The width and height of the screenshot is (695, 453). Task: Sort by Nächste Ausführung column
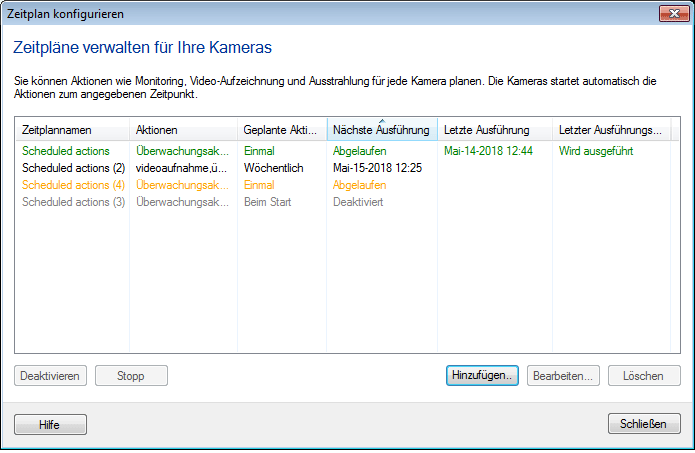pyautogui.click(x=381, y=131)
